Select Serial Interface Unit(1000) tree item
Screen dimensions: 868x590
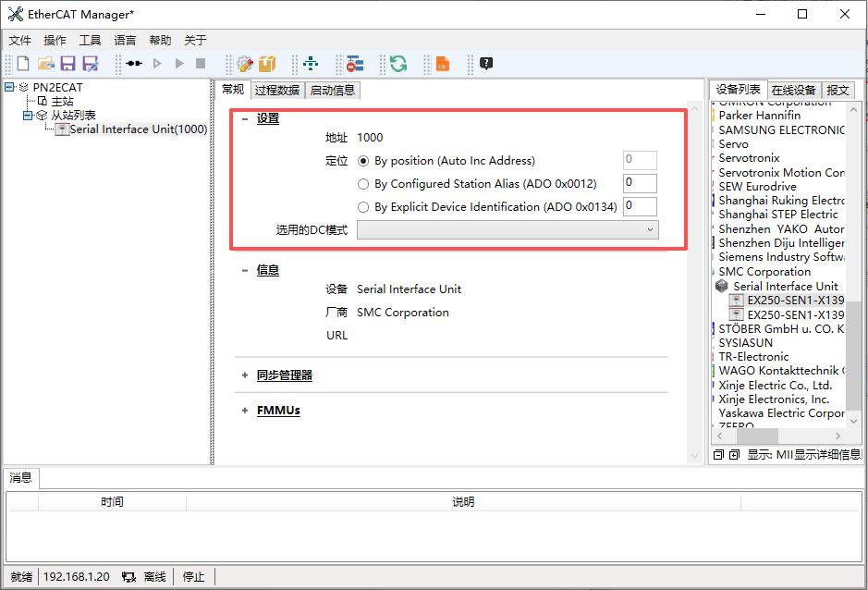tap(139, 129)
